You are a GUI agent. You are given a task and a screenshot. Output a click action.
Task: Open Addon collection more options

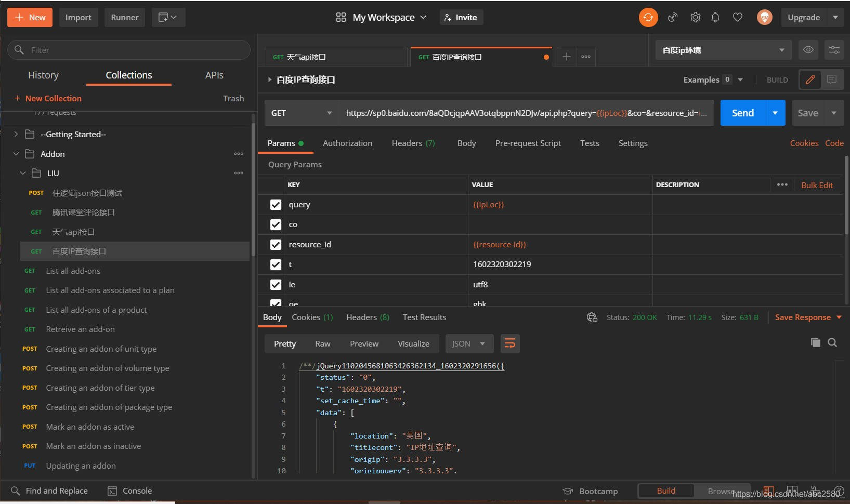coord(239,154)
